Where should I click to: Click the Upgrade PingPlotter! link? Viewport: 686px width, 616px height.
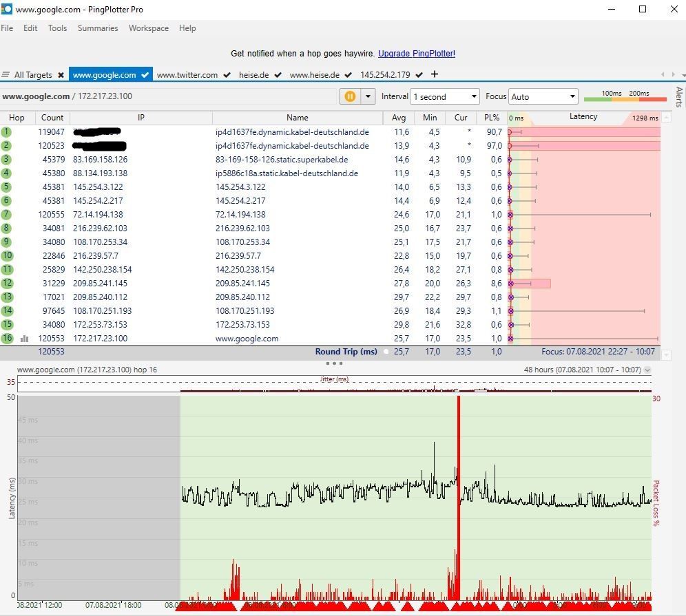click(416, 54)
